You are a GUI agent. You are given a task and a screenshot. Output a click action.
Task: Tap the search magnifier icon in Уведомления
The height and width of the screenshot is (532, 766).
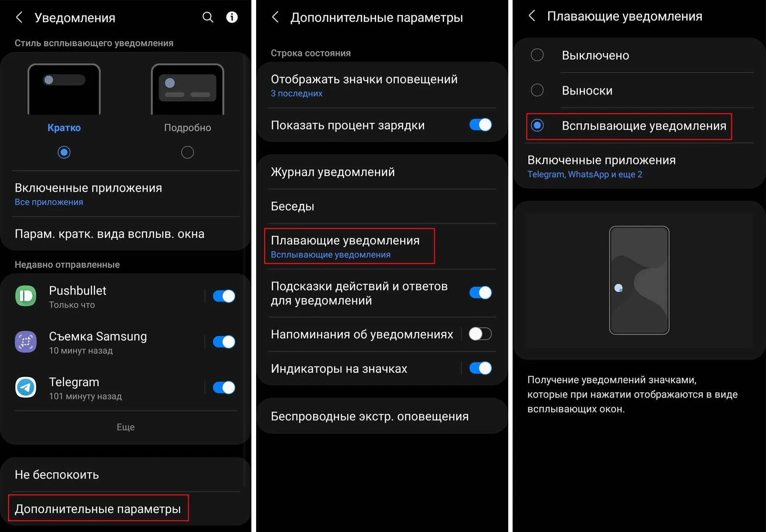pos(208,17)
